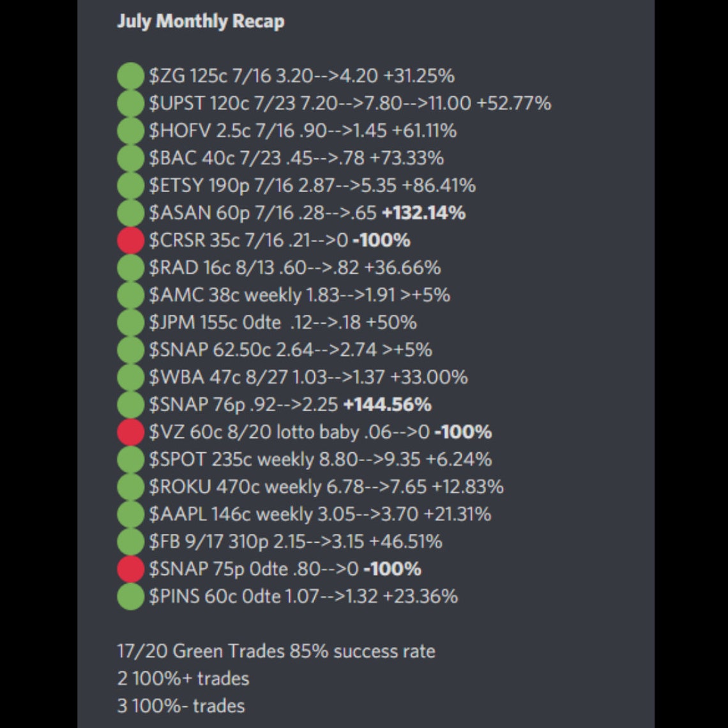Click the July Monthly Recap heading
Screen dimensions: 728x728
tap(201, 21)
